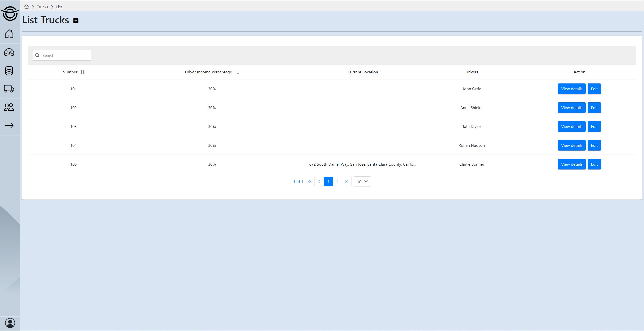Click the user profile icon bottom-left
Image resolution: width=644 pixels, height=331 pixels.
pos(10,322)
